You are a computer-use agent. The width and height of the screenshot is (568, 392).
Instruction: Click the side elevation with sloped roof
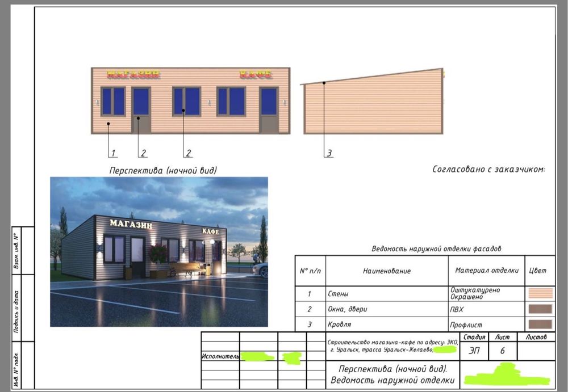tap(372, 102)
